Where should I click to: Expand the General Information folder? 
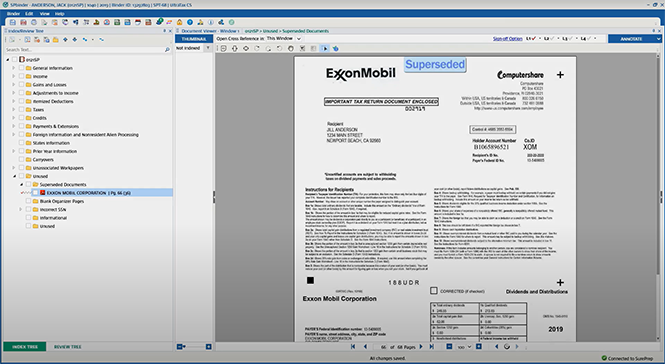click(14, 68)
